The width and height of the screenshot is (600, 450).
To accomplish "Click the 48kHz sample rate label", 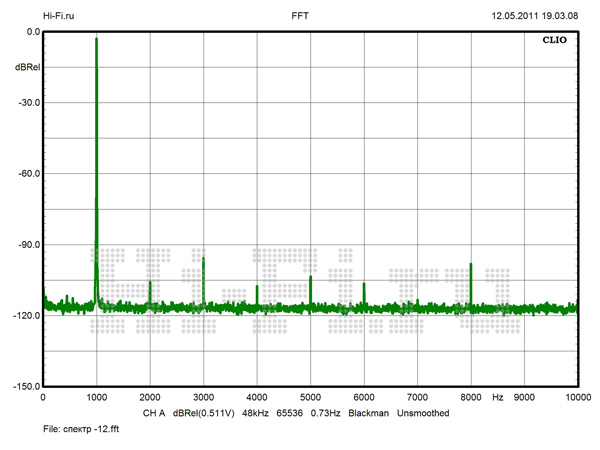I will pos(258,413).
